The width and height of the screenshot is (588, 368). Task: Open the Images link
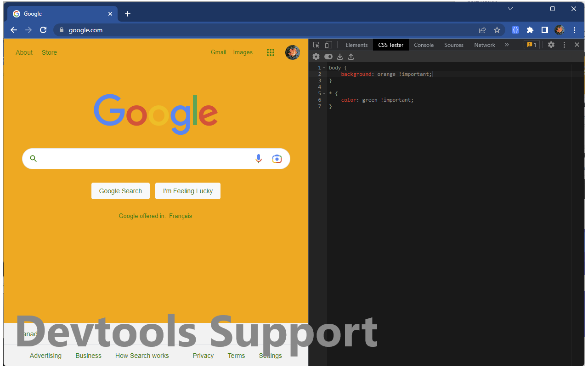243,52
